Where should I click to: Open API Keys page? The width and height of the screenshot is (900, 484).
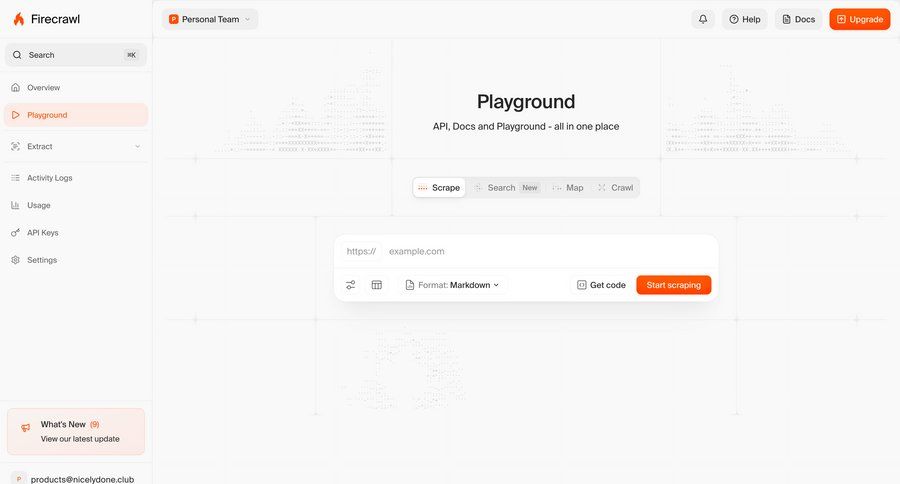(42, 233)
